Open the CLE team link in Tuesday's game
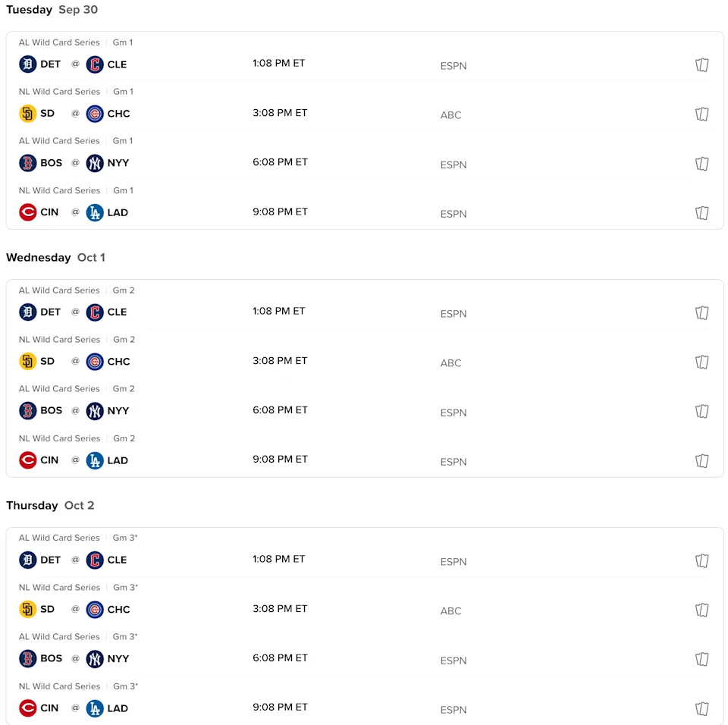728x725 pixels. 117,64
